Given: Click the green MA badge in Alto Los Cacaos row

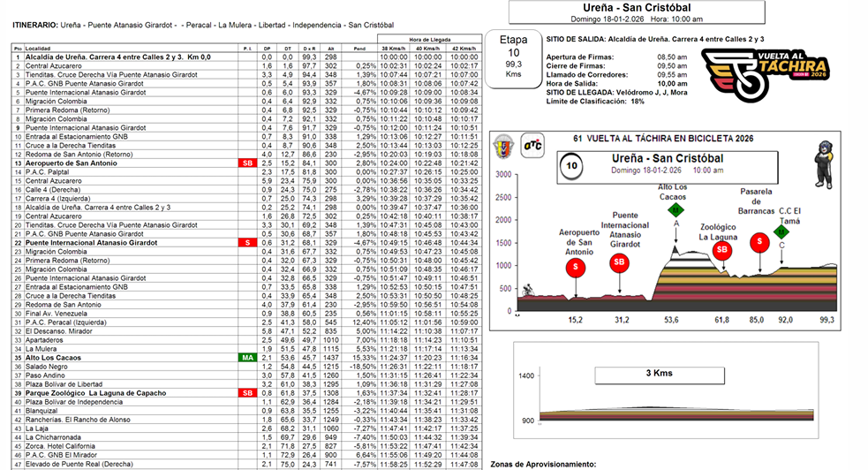Looking at the screenshot, I should click(245, 358).
